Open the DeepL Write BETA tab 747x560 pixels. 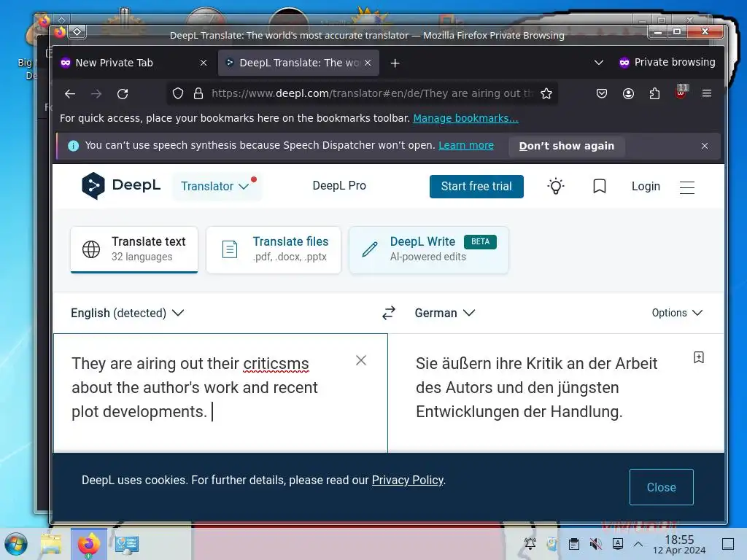click(x=429, y=249)
